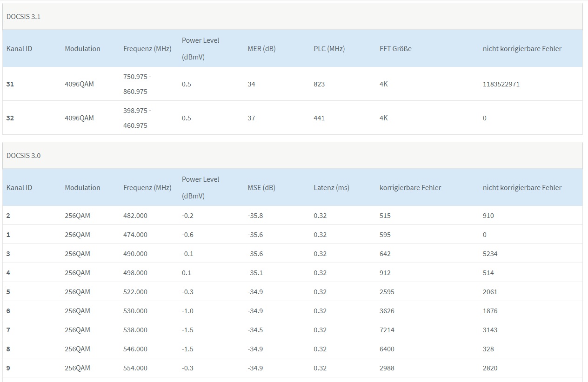Viewport: 588px width, 382px height.
Task: Click the FFT Größe column header
Action: tap(395, 49)
